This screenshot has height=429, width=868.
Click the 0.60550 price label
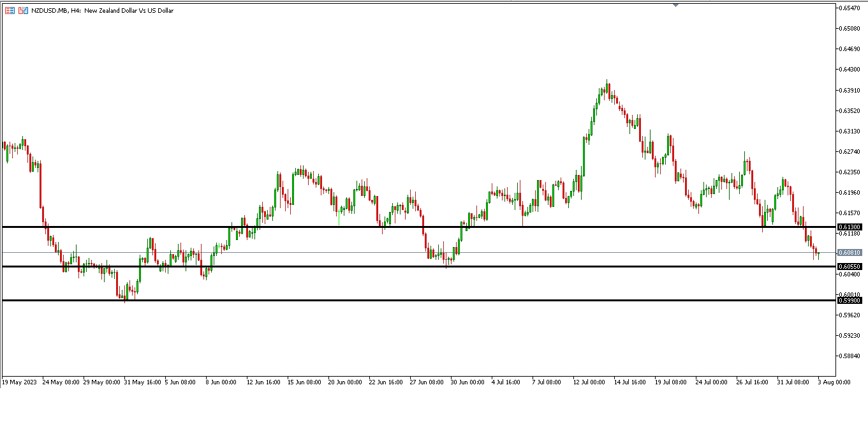851,266
